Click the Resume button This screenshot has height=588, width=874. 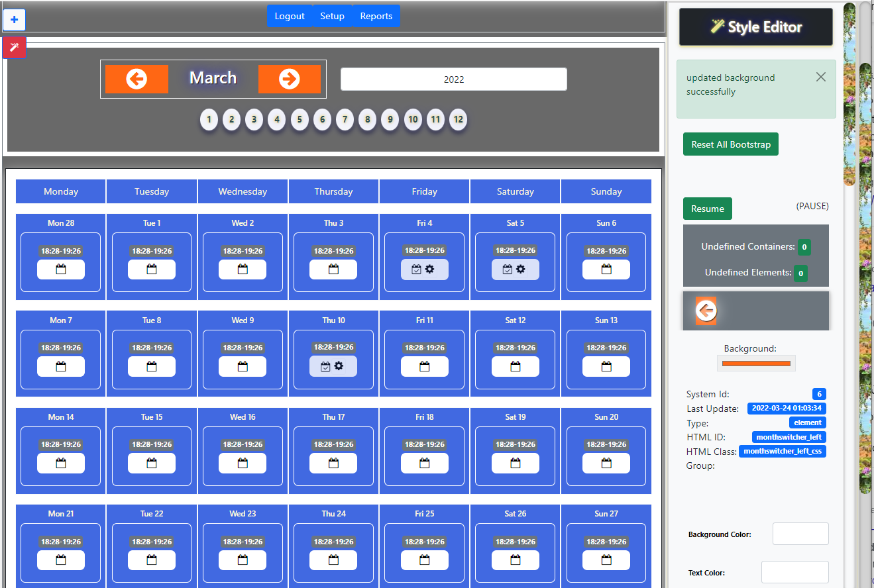tap(708, 209)
